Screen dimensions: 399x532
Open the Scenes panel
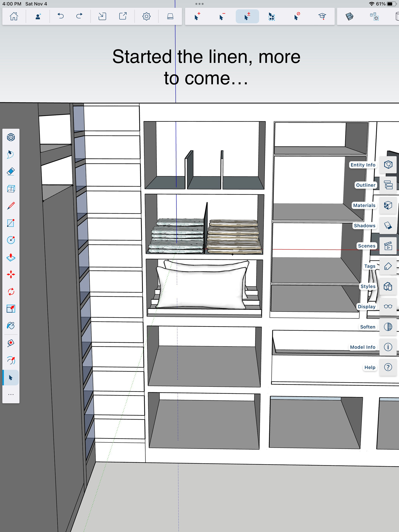pos(388,246)
